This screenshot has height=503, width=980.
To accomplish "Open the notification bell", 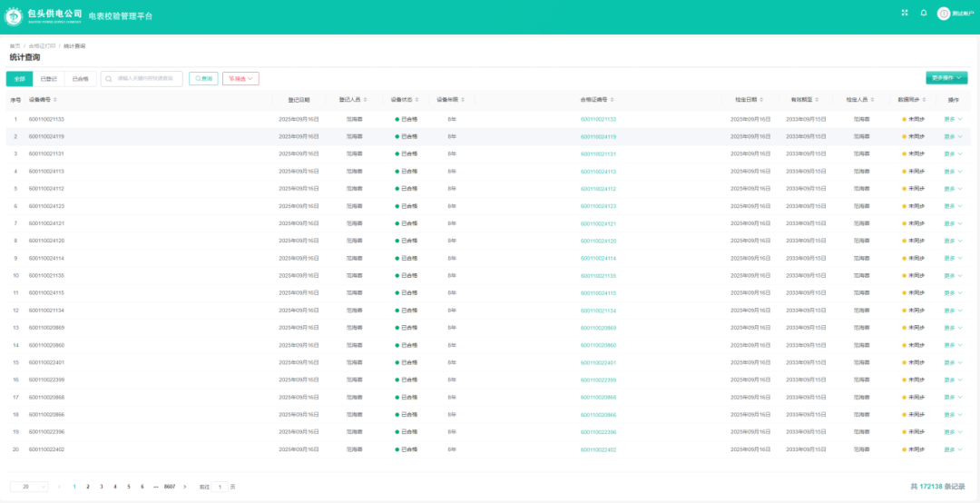I will (x=924, y=13).
